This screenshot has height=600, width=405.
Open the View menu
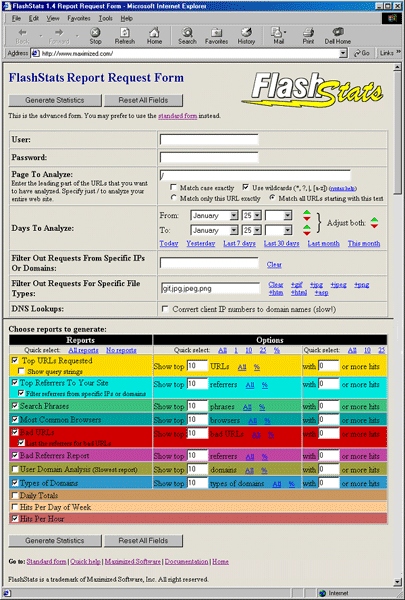tap(53, 18)
